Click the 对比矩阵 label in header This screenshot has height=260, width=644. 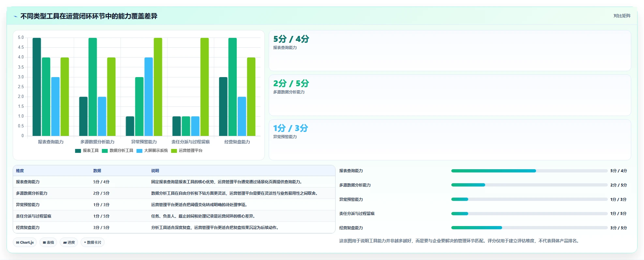622,16
